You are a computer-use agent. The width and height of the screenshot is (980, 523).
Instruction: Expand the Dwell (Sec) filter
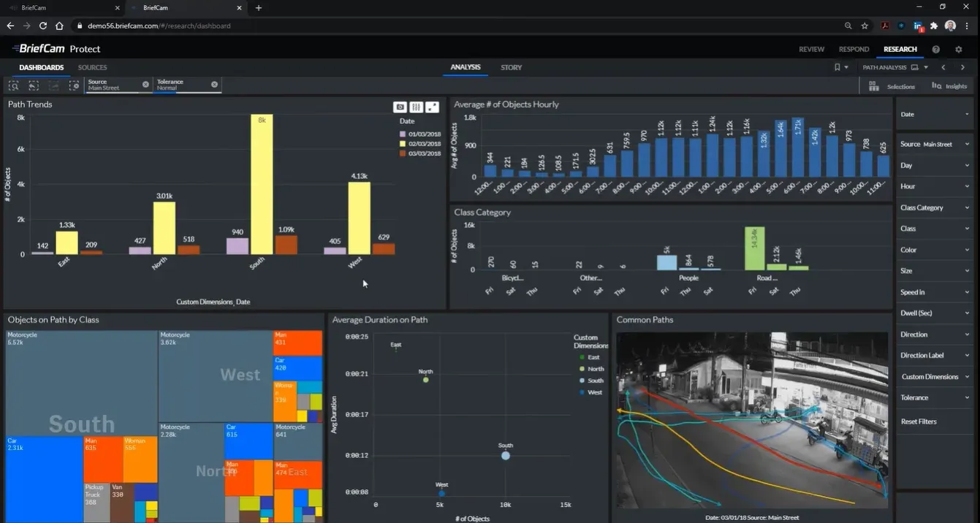click(x=935, y=313)
